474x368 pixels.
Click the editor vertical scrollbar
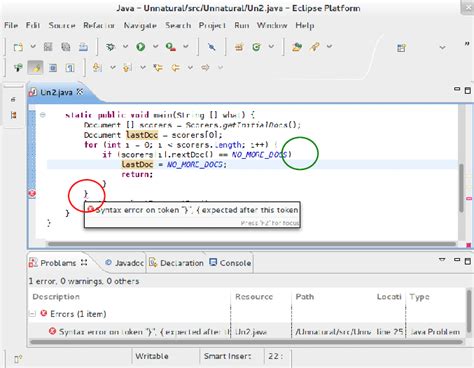click(461, 188)
